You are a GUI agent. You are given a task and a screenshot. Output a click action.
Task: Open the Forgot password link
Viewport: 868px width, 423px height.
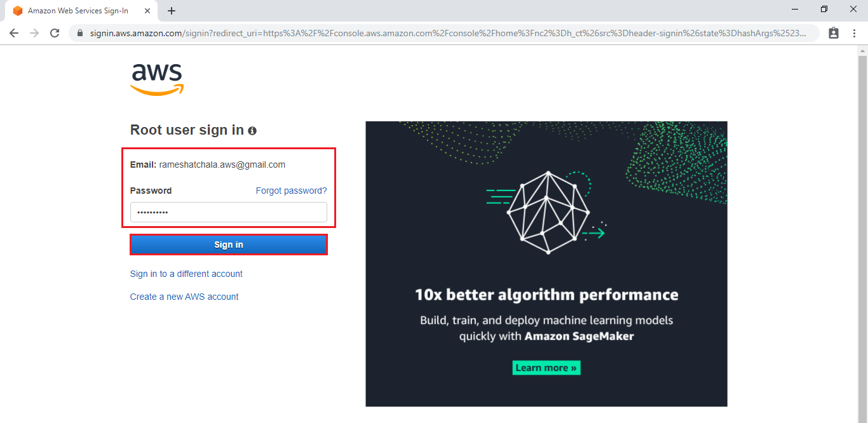point(290,191)
